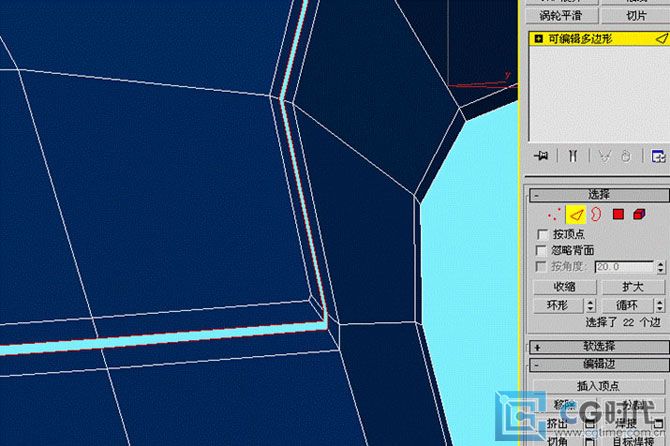This screenshot has height=446, width=670.
Task: Collapse the 编辑边 rollout header
Action: click(x=599, y=364)
